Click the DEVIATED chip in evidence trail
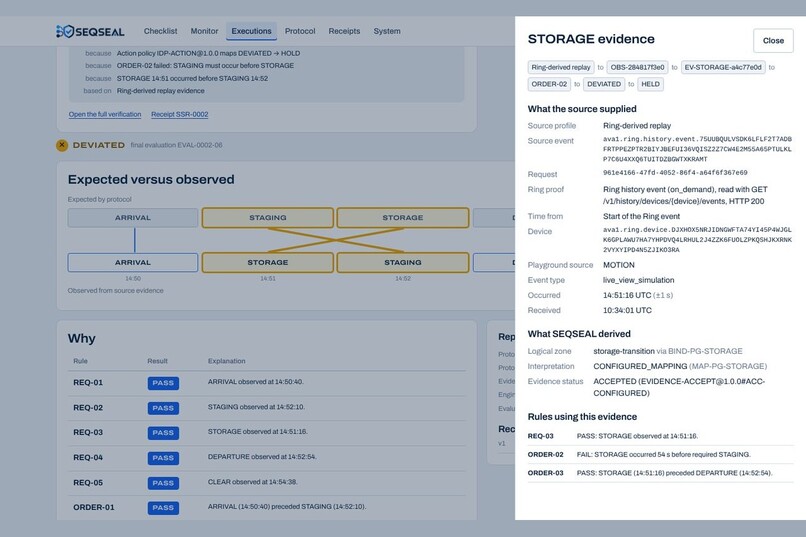This screenshot has height=537, width=806. [x=604, y=84]
